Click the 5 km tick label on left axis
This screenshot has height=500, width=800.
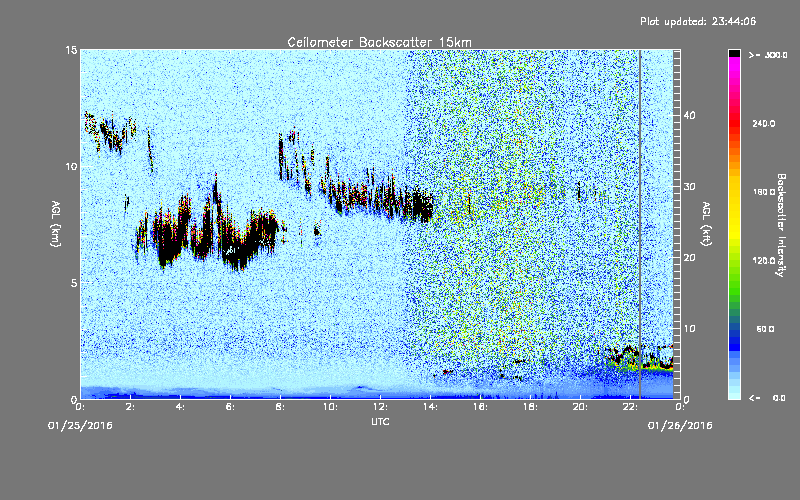point(74,283)
